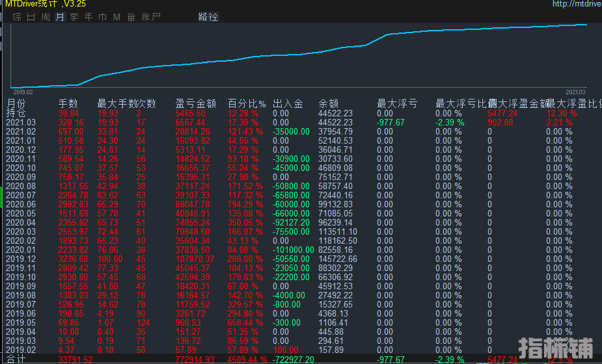Click the 手数 column header
The image size is (602, 364).
68,103
